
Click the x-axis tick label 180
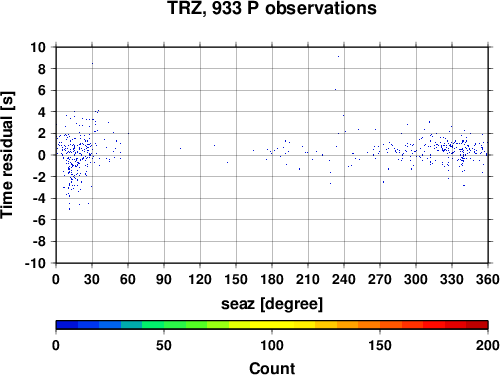pyautogui.click(x=272, y=279)
